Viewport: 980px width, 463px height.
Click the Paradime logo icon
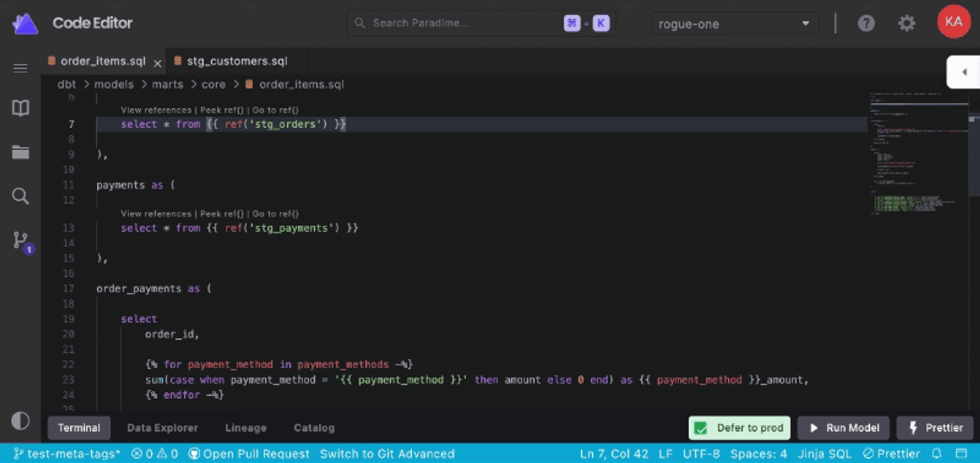[x=25, y=23]
